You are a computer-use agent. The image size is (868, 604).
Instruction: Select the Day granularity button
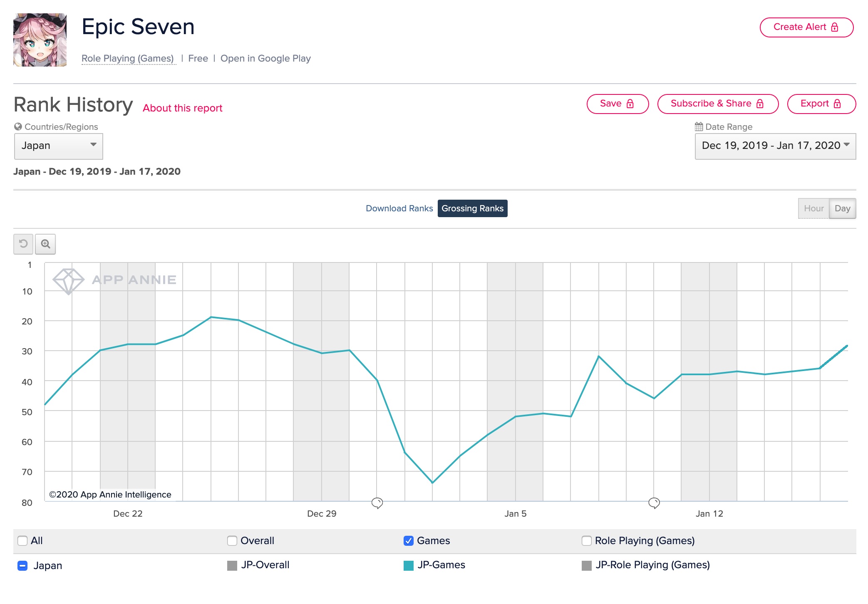[842, 208]
